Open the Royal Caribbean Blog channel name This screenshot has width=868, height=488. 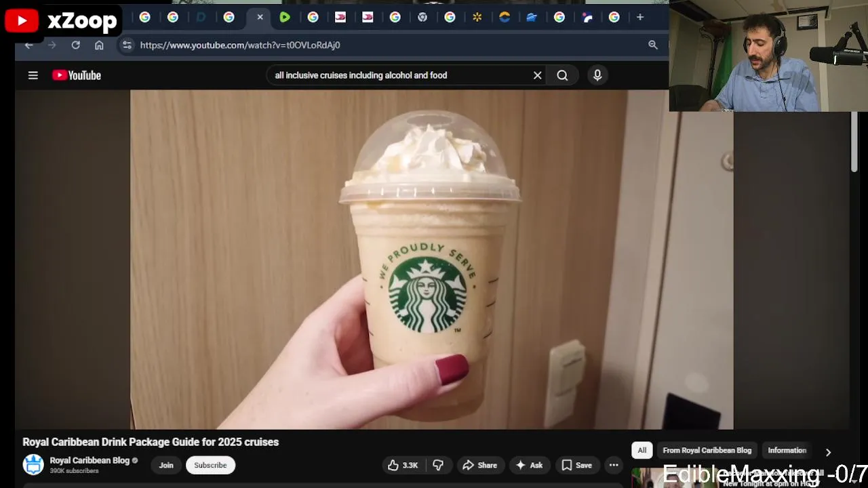(x=90, y=460)
